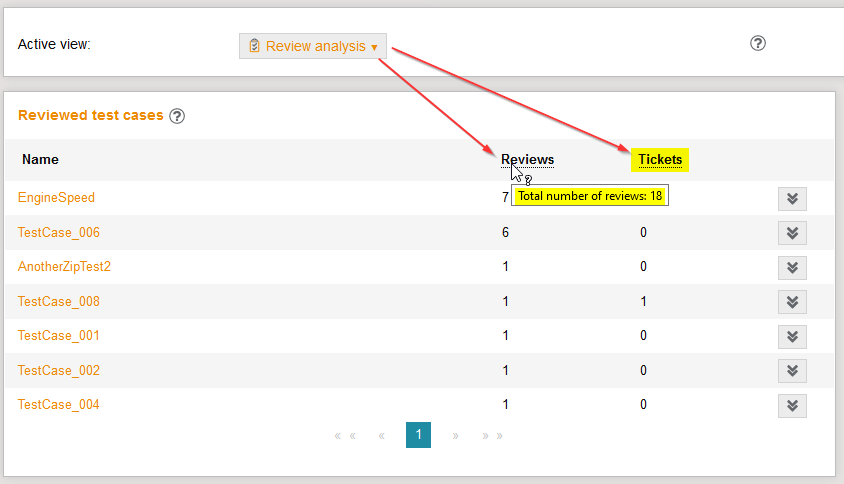Viewport: 844px width, 484px height.
Task: Open the TestCase_008 link
Action: 58,302
